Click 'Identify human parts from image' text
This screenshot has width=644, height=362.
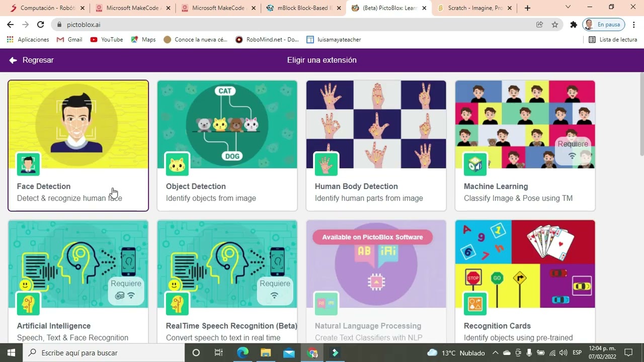(369, 198)
